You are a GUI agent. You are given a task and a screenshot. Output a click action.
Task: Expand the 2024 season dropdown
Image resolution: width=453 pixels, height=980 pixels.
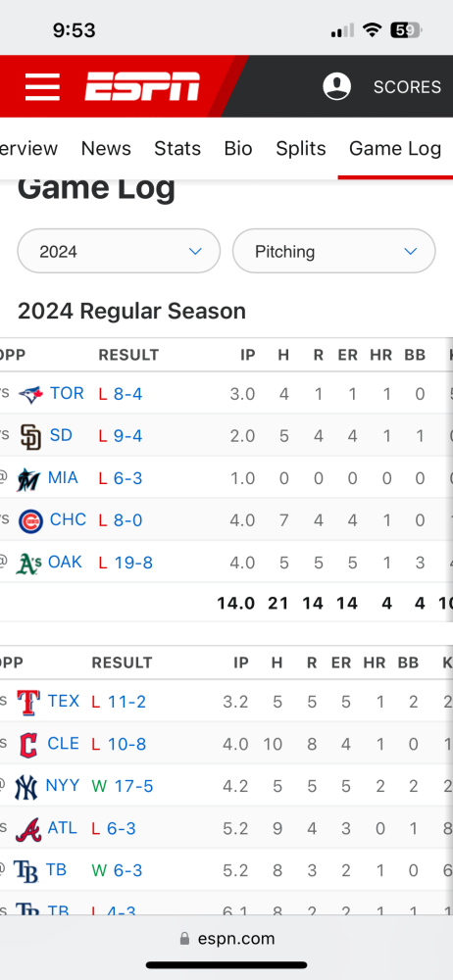point(119,251)
